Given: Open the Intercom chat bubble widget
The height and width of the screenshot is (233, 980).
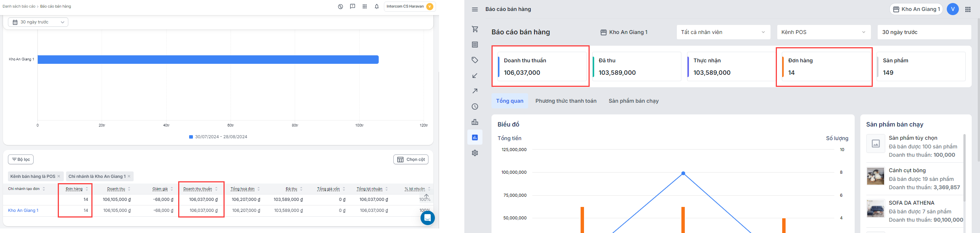Looking at the screenshot, I should tap(427, 218).
